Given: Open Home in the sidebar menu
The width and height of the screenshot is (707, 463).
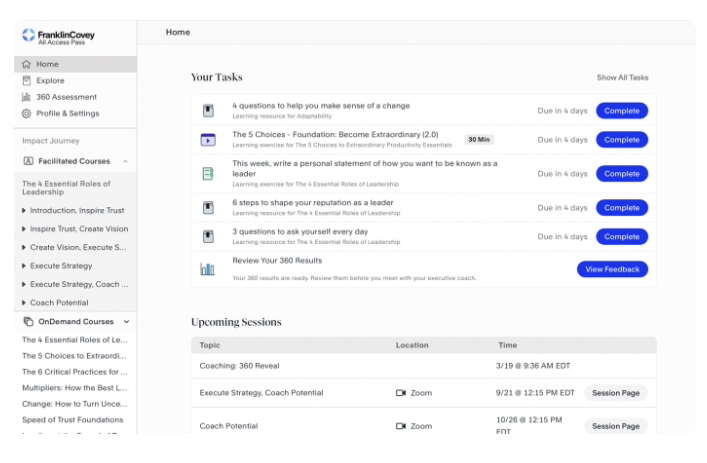Looking at the screenshot, I should (x=75, y=64).
